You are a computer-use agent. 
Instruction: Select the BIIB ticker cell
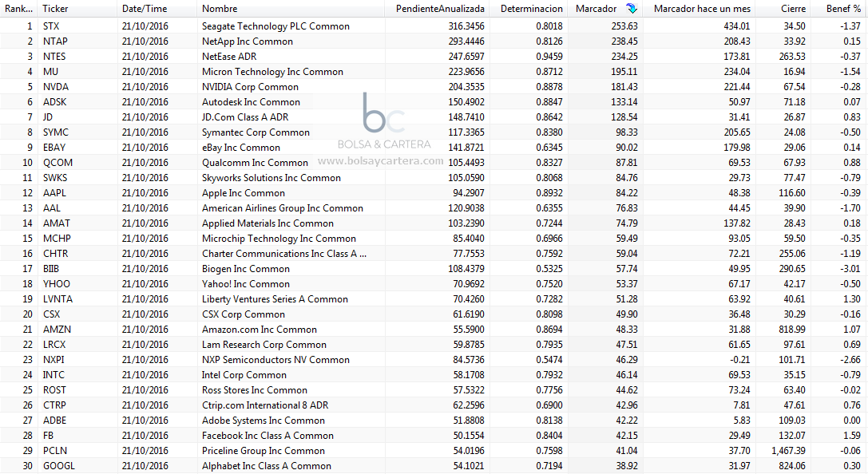tap(51, 269)
